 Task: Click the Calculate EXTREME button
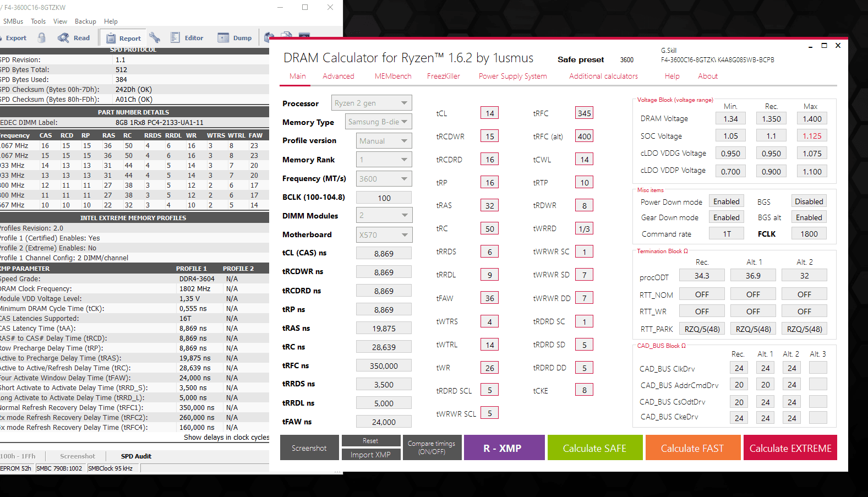tap(790, 447)
